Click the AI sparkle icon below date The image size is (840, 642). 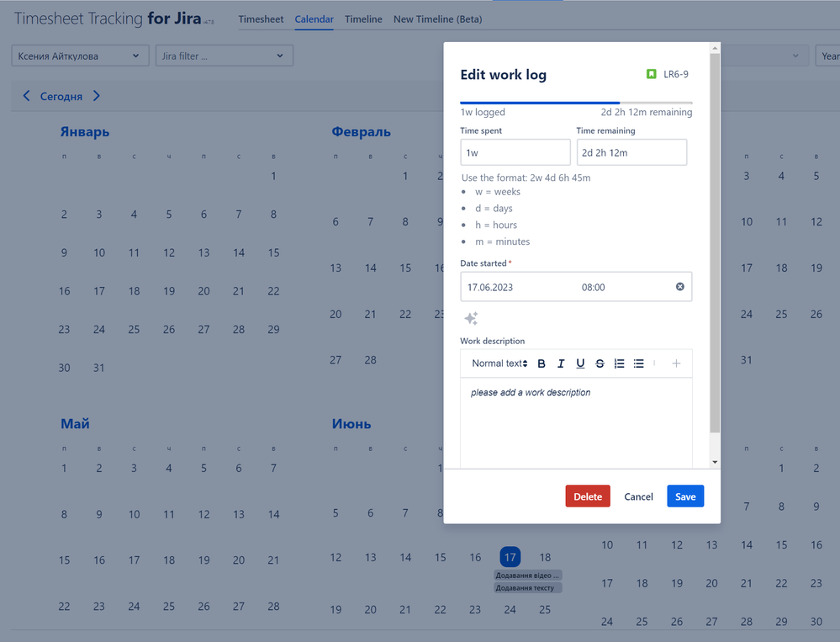pyautogui.click(x=471, y=318)
